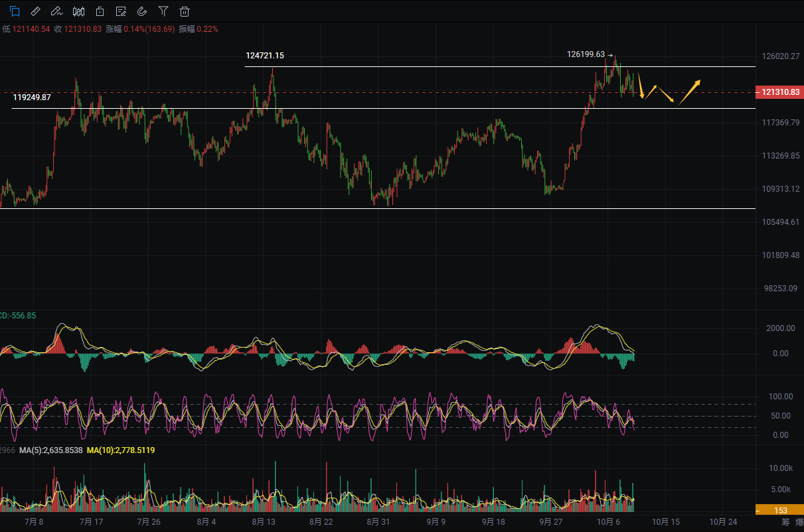Click the red current price label 121310.83
804x532 pixels.
point(779,92)
